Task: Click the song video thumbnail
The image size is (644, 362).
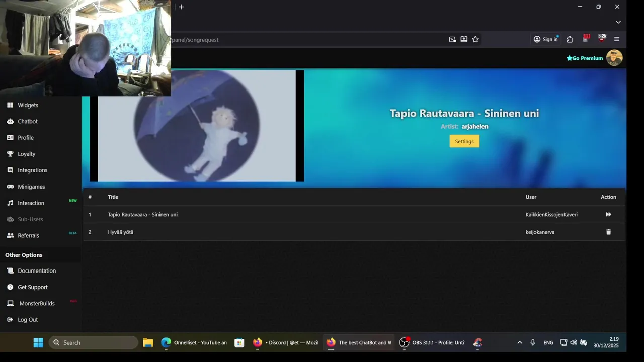Action: 197,126
